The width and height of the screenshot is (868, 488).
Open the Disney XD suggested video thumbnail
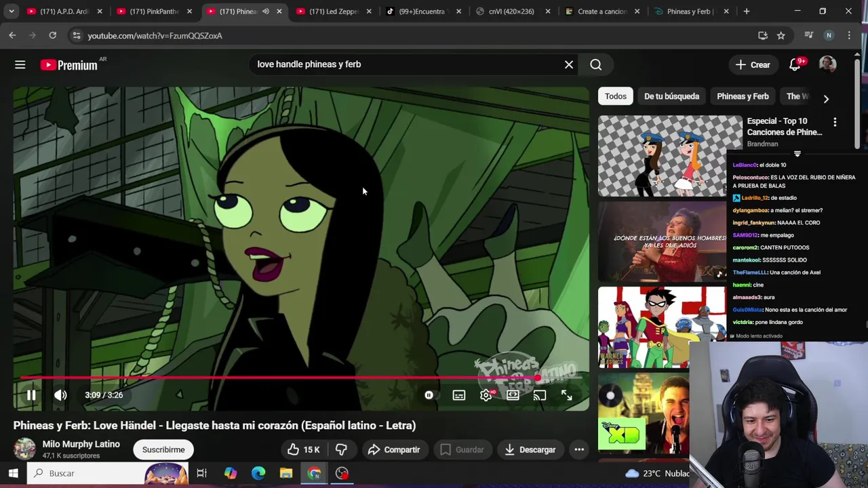coord(644,412)
